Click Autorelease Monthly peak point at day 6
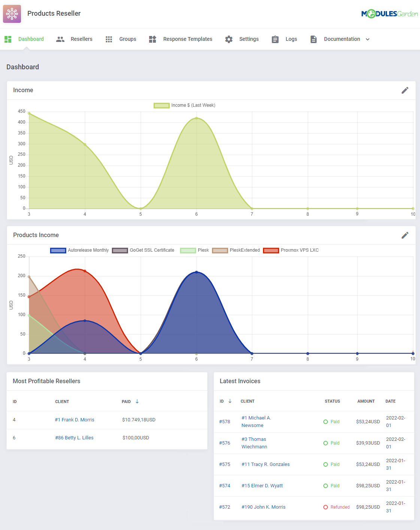Image resolution: width=420 pixels, height=530 pixels. [x=196, y=272]
